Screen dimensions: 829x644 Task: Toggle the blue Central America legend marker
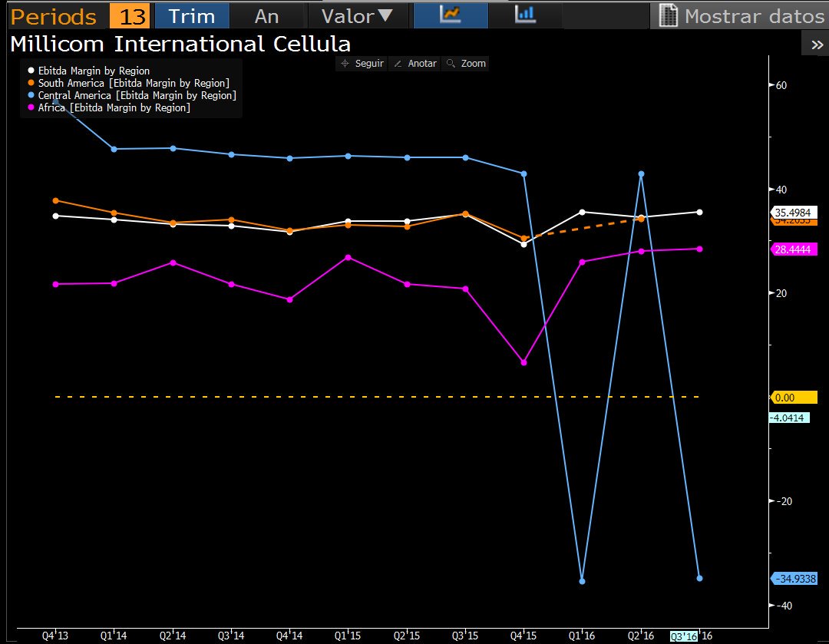31,95
